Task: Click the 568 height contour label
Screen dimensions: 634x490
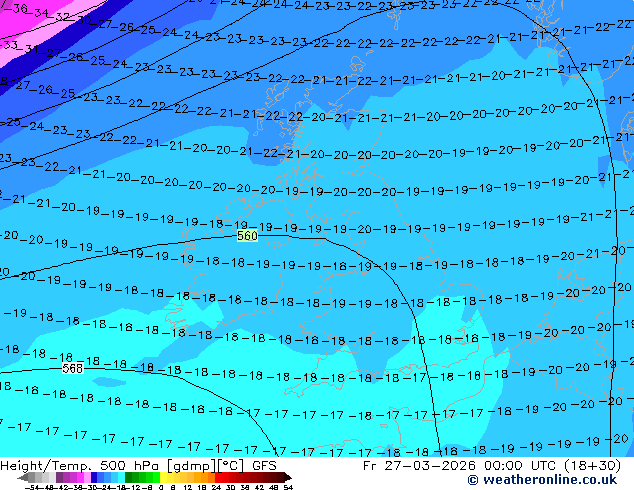Action: (73, 368)
